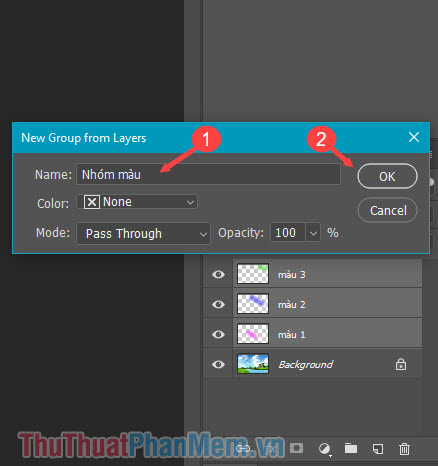Screen dimensions: 438x466
Task: Hide the màu 2 layer
Action: click(x=218, y=304)
